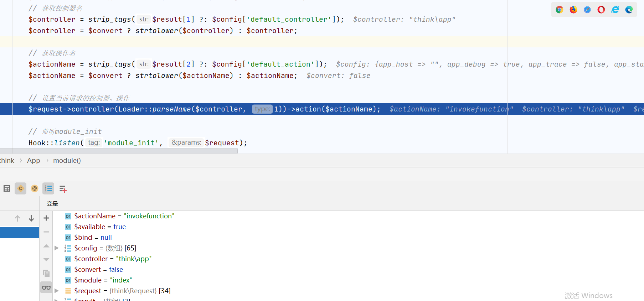Click the 01 icon beside $actionName
The width and height of the screenshot is (644, 301).
(68, 216)
